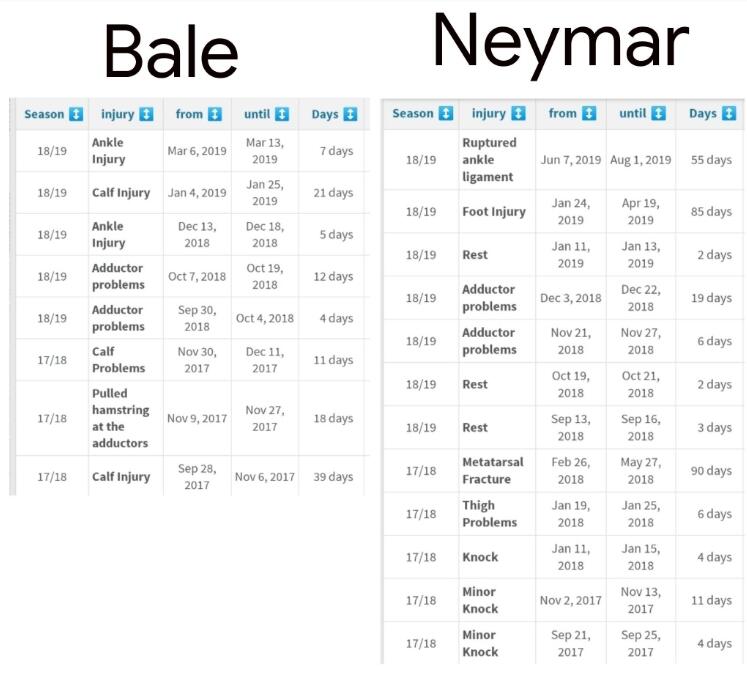
Task: Click the '39 days' cell in Bale table
Action: [x=333, y=477]
